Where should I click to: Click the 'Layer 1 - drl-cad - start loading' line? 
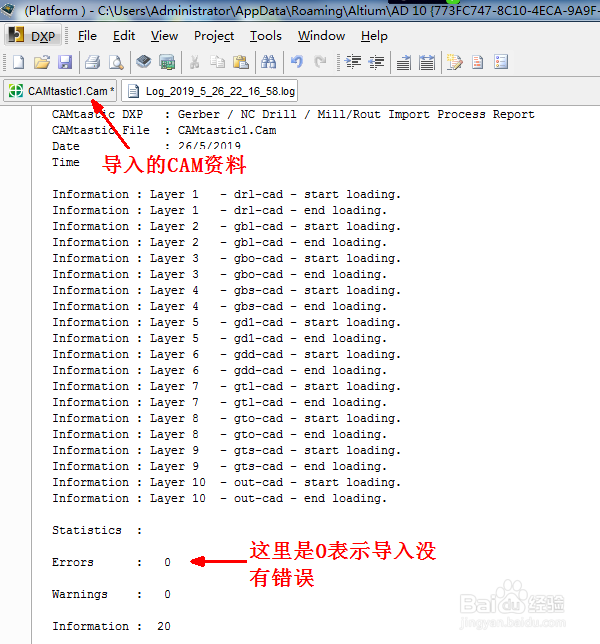click(x=226, y=194)
